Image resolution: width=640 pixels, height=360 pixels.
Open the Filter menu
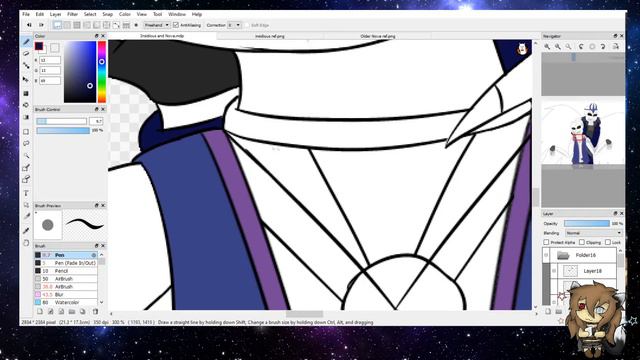[x=72, y=14]
